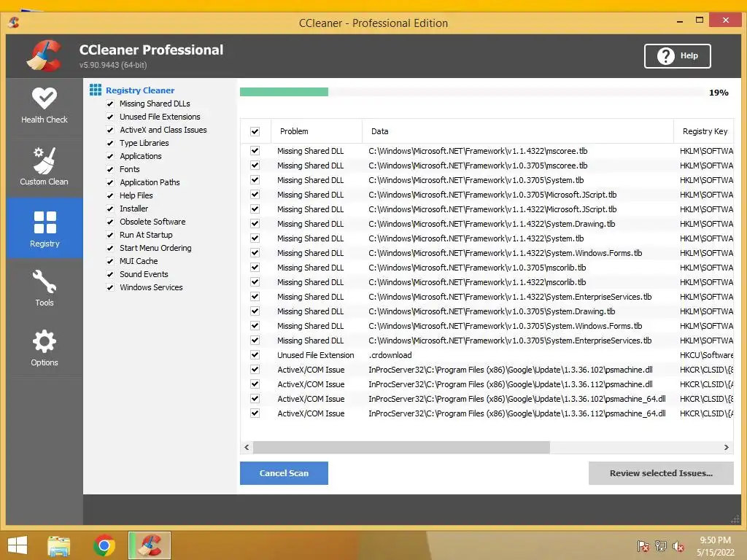
Task: Cancel the registry scan
Action: coord(284,473)
